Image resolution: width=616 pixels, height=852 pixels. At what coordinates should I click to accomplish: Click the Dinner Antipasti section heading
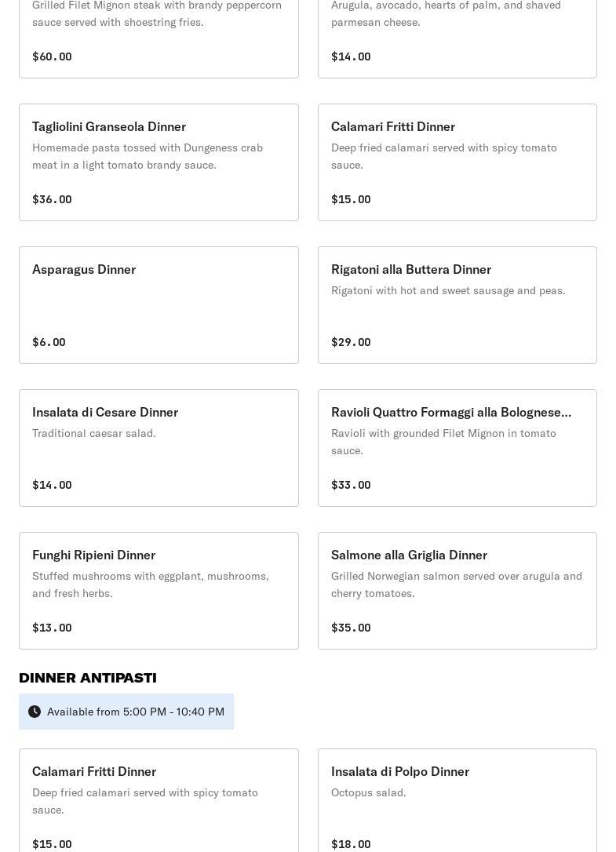(88, 678)
